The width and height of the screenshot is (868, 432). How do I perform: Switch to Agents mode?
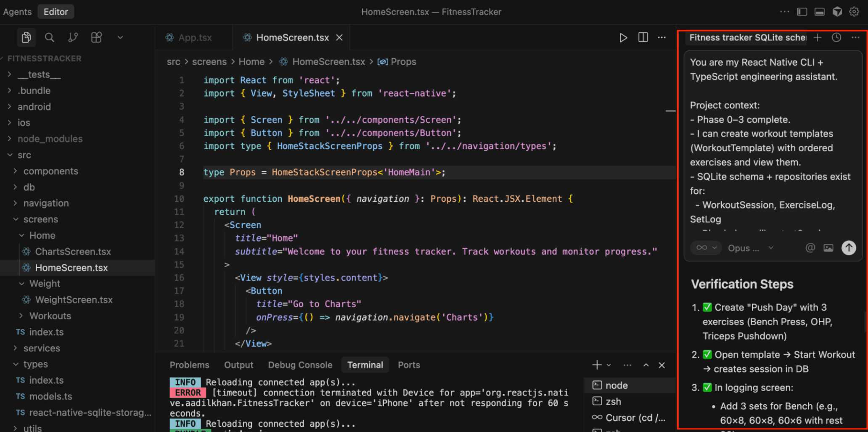point(17,12)
